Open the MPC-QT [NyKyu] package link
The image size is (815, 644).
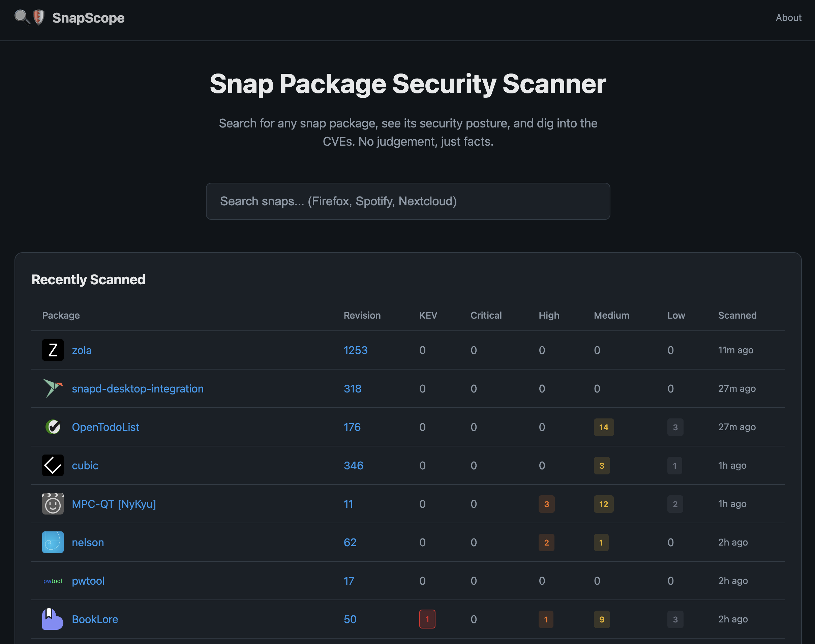(114, 504)
